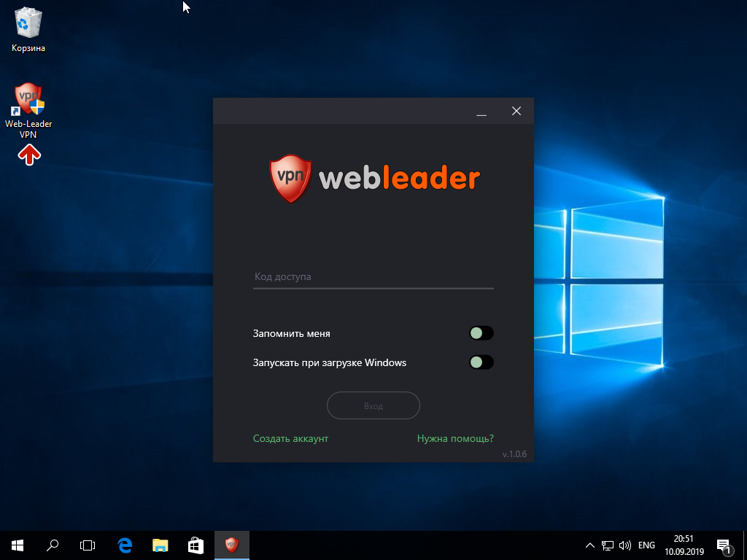Open Microsoft Store from the taskbar
The image size is (747, 560).
[196, 545]
